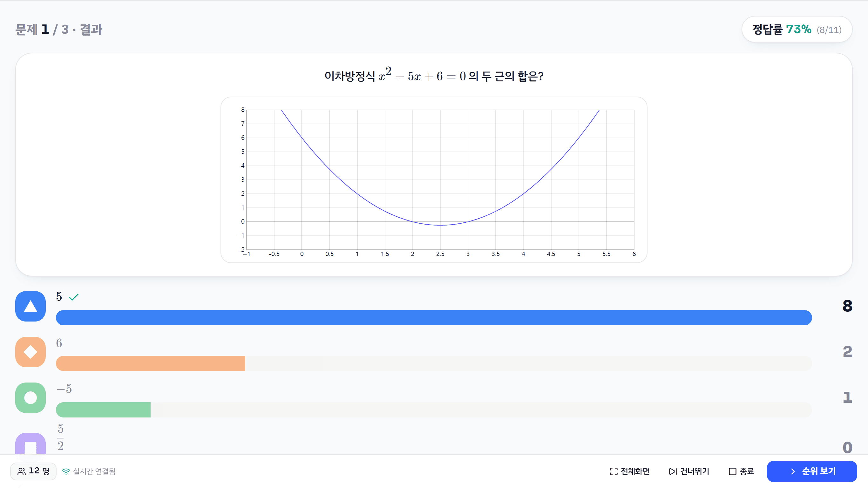Click the vote count 1 for answer −5
868x488 pixels.
coord(847,398)
